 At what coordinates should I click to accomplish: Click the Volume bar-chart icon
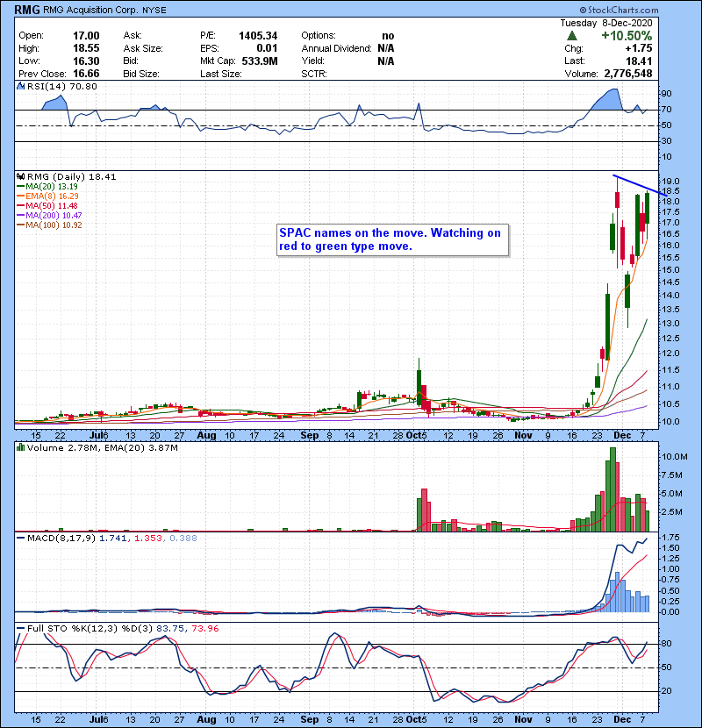[21, 447]
